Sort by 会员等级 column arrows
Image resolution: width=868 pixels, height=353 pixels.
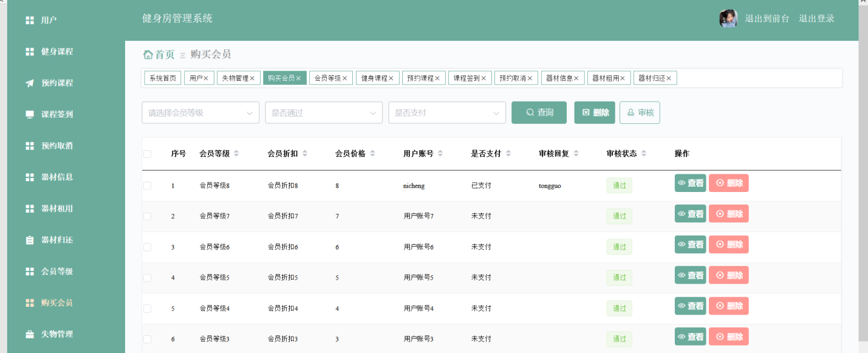(x=236, y=154)
